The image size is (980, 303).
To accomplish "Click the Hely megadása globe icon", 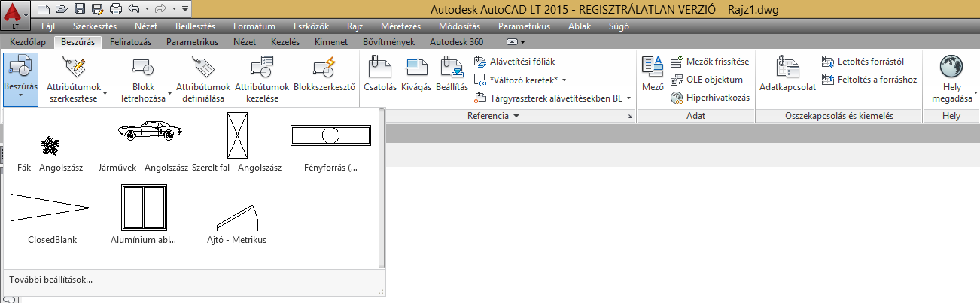I will click(x=952, y=68).
